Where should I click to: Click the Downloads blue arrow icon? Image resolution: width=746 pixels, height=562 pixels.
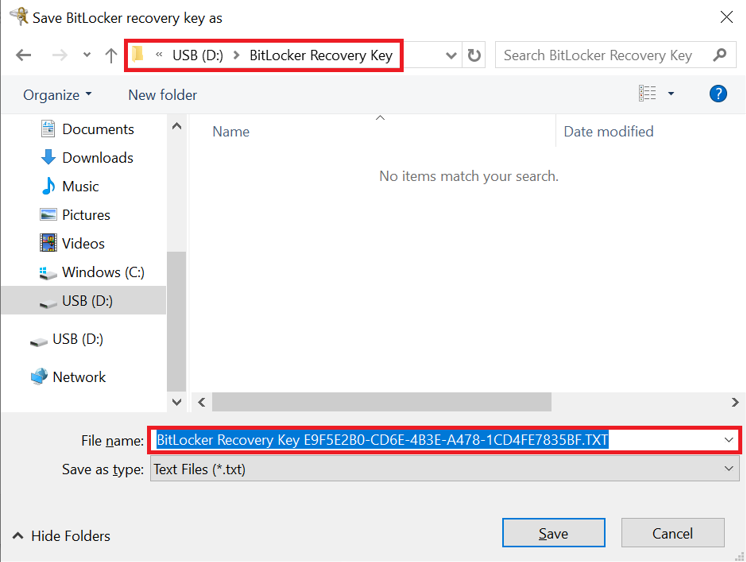(48, 157)
